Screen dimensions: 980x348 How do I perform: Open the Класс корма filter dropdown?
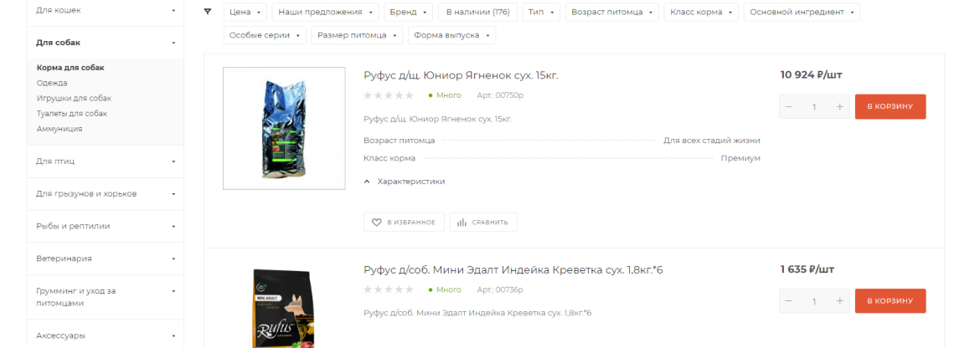click(x=700, y=13)
